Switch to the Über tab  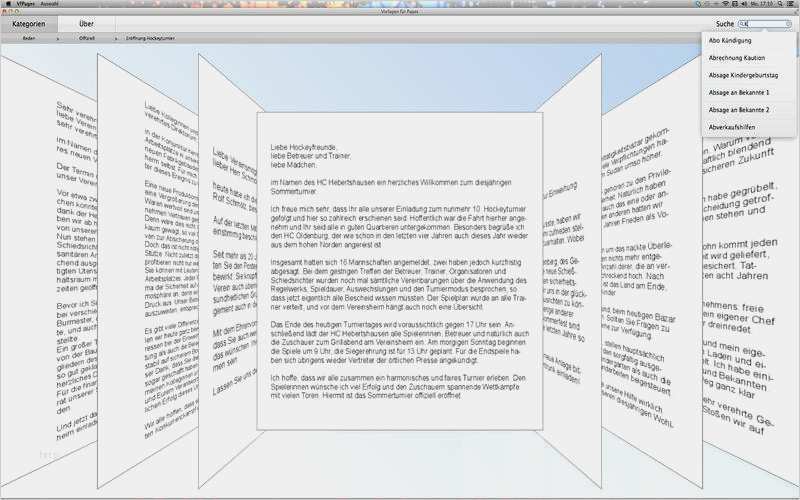[x=86, y=22]
